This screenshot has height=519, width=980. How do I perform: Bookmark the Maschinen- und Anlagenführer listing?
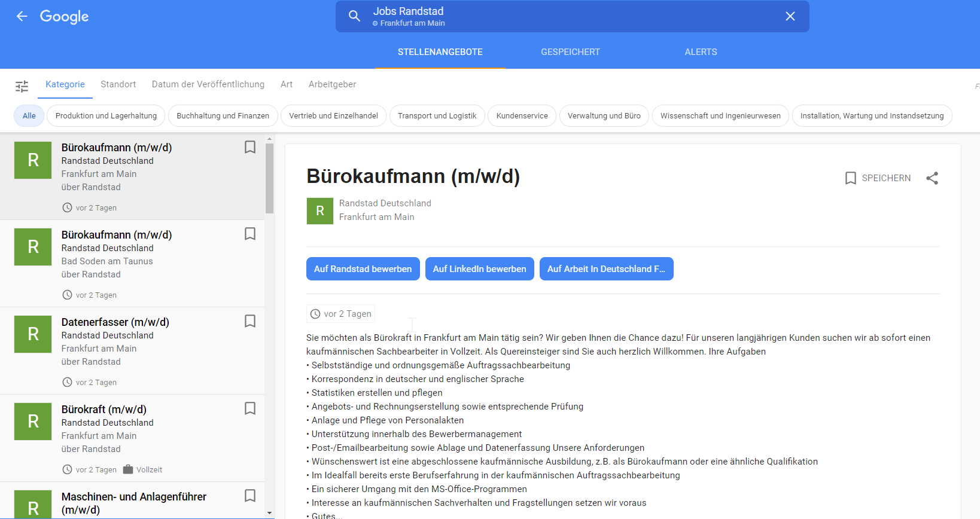tap(250, 496)
